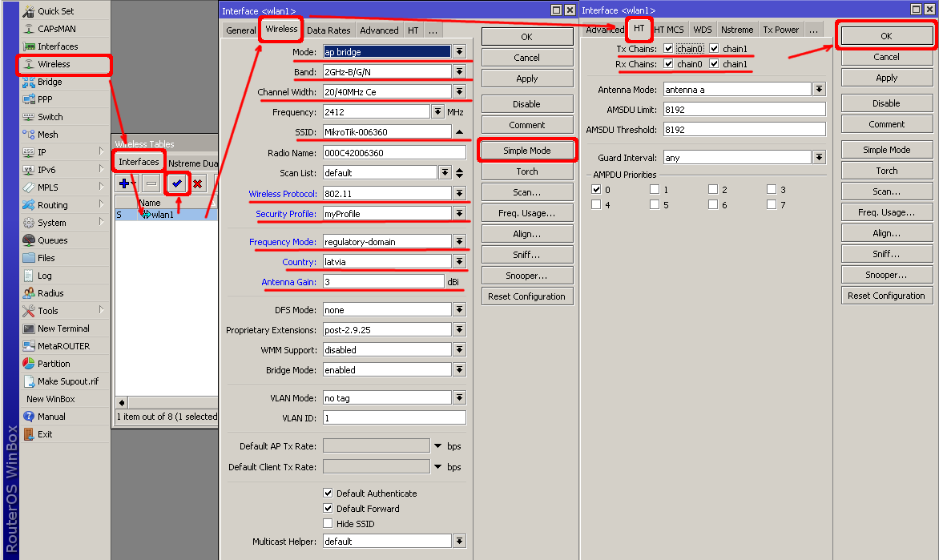Switch to the Data Rates tab
Screen dimensions: 939x560
point(328,30)
